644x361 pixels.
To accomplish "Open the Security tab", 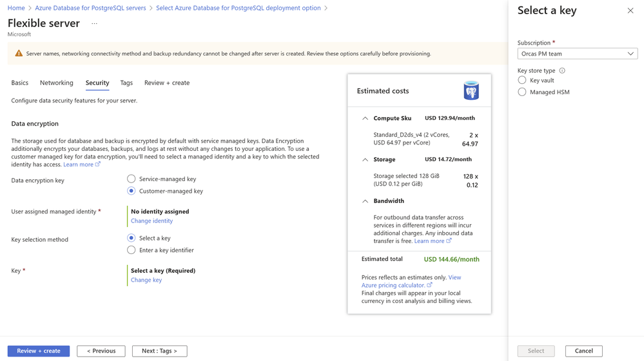I will (x=97, y=83).
